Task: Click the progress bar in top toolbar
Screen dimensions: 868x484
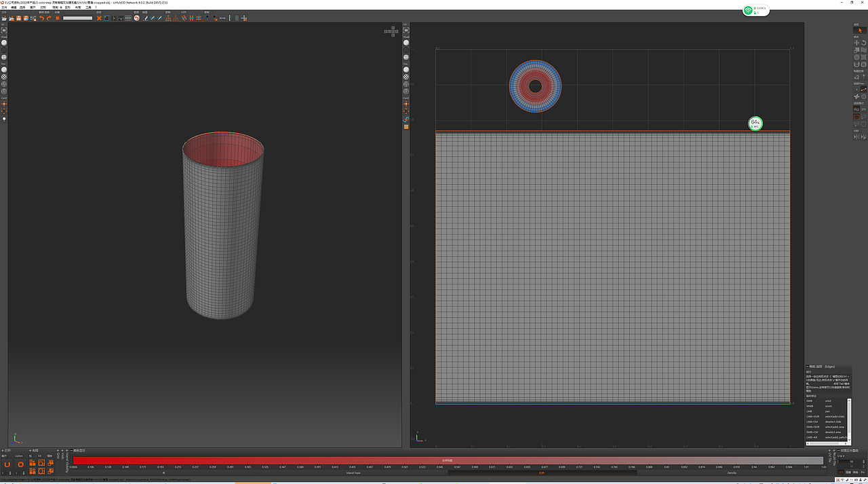Action: coord(77,18)
